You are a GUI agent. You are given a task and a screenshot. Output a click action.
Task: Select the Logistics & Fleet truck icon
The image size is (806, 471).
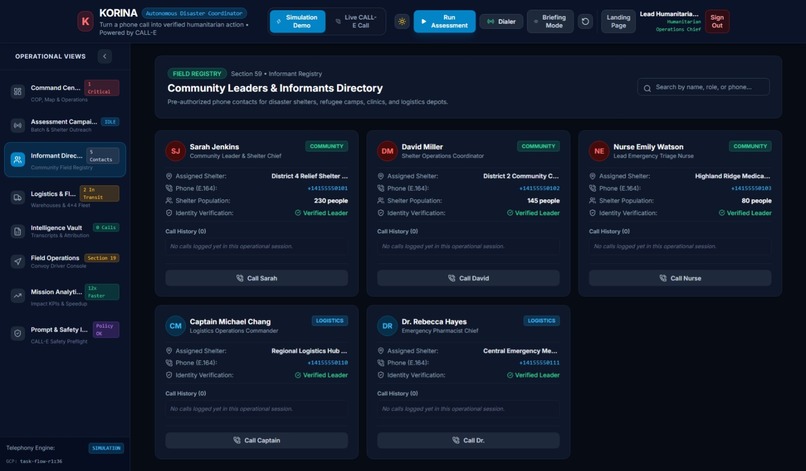point(18,197)
